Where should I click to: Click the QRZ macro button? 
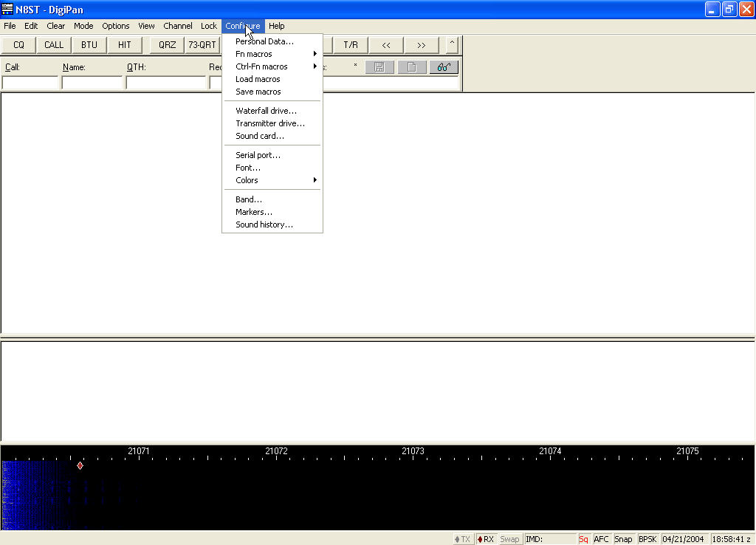click(168, 45)
